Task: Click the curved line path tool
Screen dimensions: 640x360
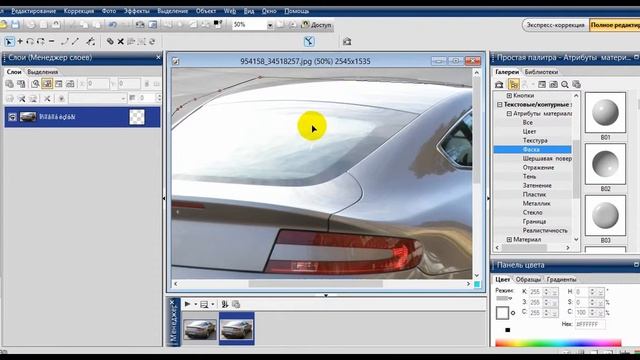Action: [x=64, y=41]
